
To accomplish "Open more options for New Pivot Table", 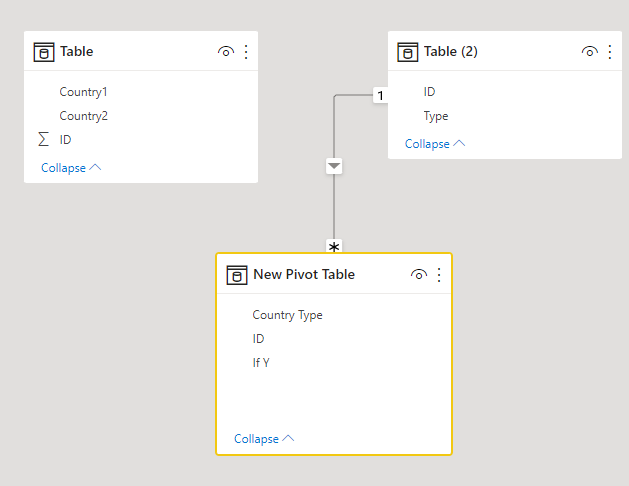I will [x=439, y=275].
